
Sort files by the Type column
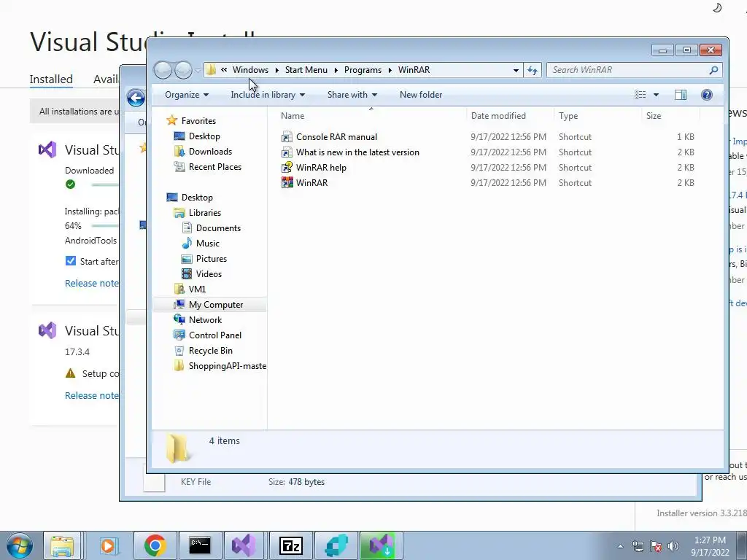tap(568, 116)
